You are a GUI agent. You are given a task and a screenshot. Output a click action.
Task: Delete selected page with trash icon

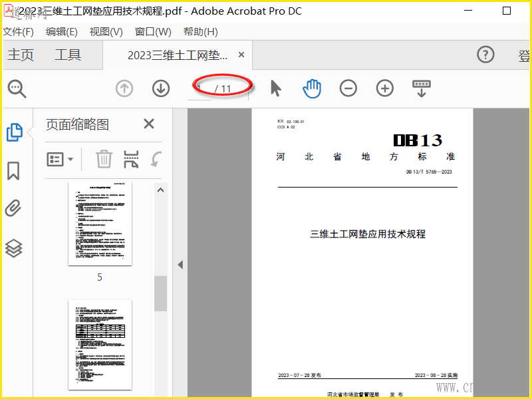(x=104, y=159)
